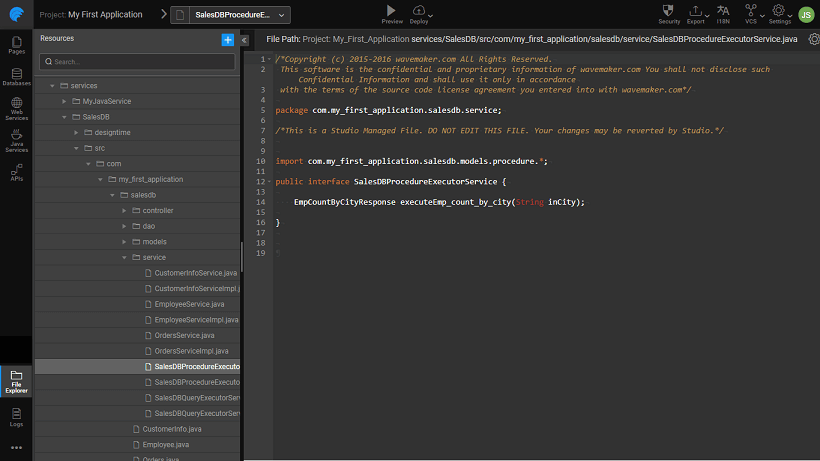The width and height of the screenshot is (820, 461).
Task: Open the Pages panel in sidebar
Action: (16, 45)
